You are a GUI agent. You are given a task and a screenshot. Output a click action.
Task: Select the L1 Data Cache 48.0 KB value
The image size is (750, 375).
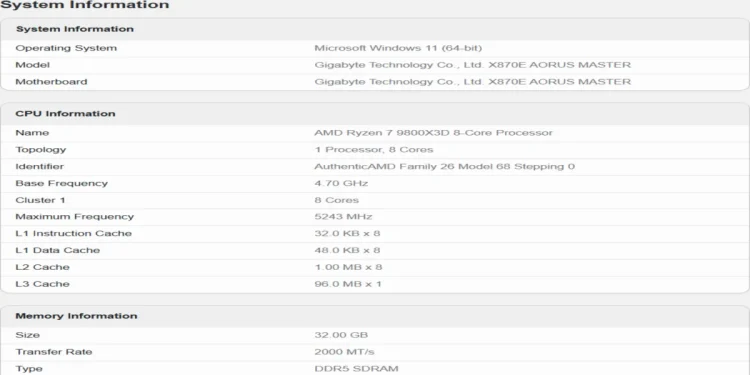(x=347, y=250)
